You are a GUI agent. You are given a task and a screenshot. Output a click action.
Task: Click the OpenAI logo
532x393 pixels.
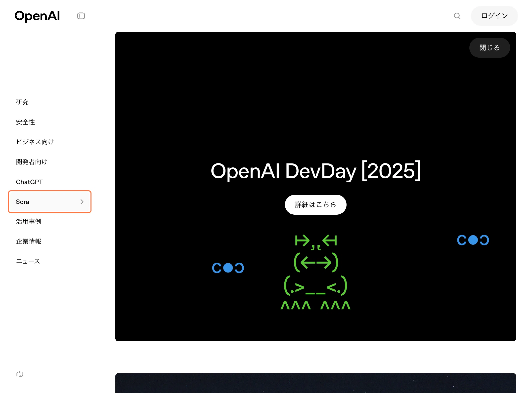tap(37, 16)
